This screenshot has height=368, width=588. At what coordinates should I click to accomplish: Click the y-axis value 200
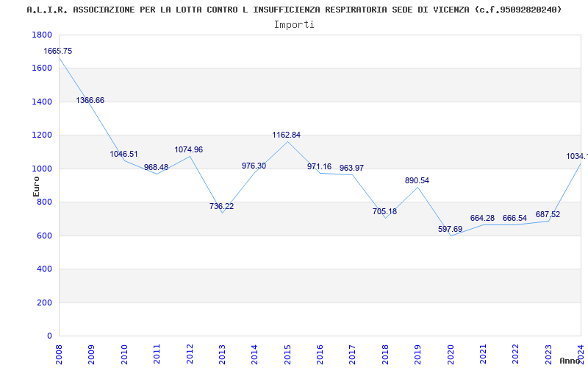(x=45, y=302)
